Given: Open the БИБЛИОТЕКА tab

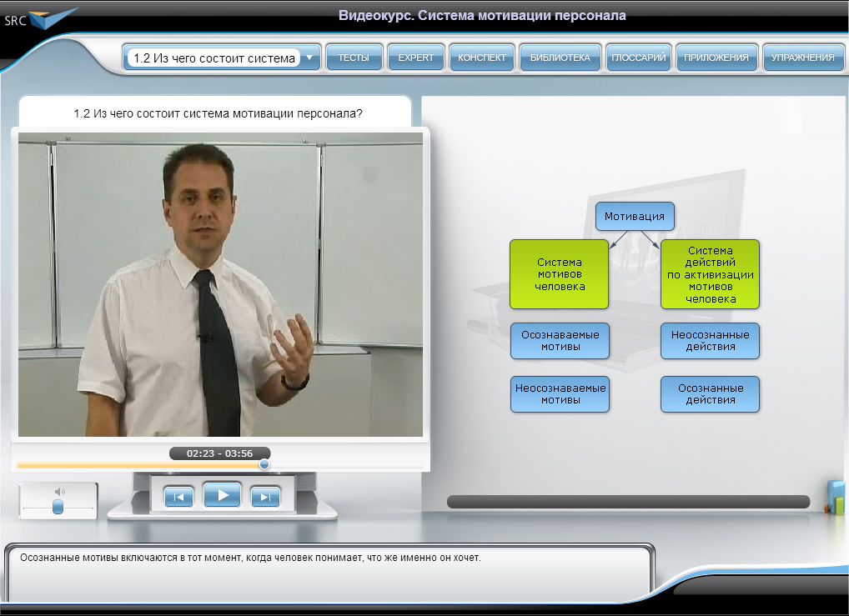Looking at the screenshot, I should point(560,58).
